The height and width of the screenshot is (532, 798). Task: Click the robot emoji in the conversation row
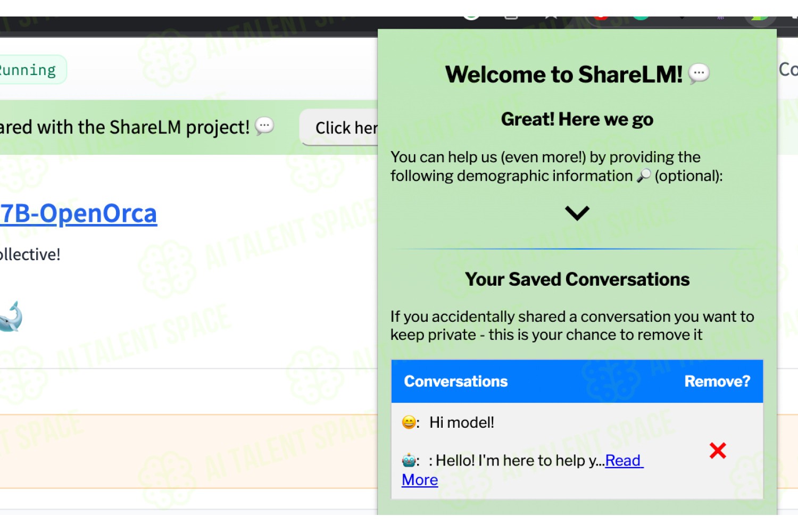(x=409, y=460)
